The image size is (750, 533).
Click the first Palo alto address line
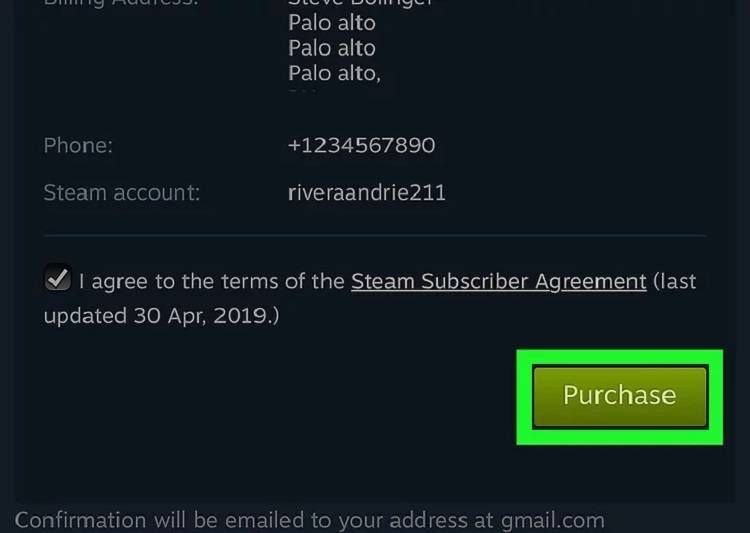[332, 22]
